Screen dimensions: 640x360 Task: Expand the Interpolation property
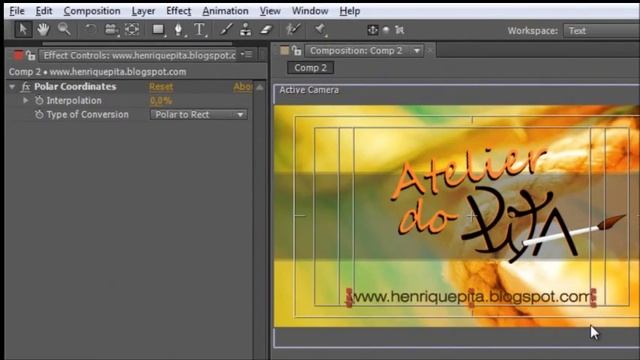point(25,100)
